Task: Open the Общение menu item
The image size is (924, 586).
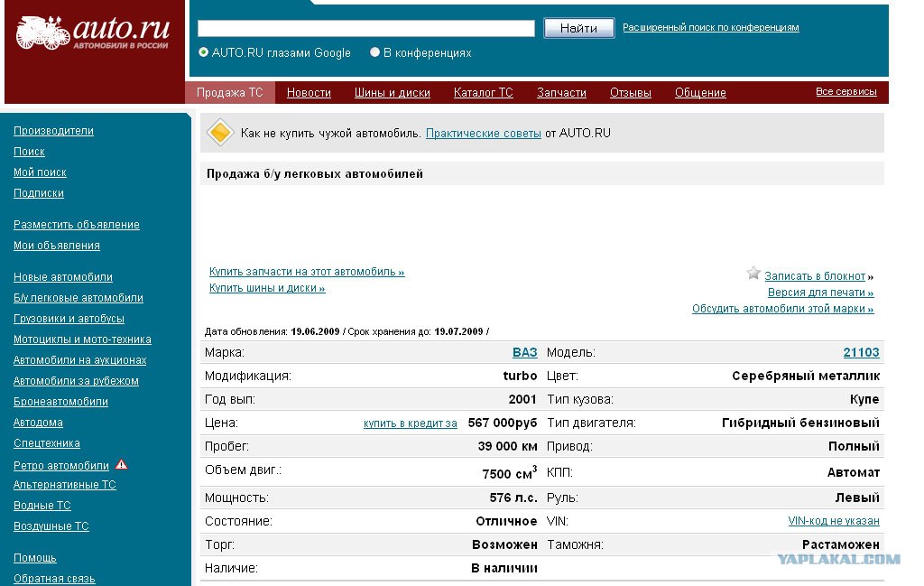Action: coord(700,93)
